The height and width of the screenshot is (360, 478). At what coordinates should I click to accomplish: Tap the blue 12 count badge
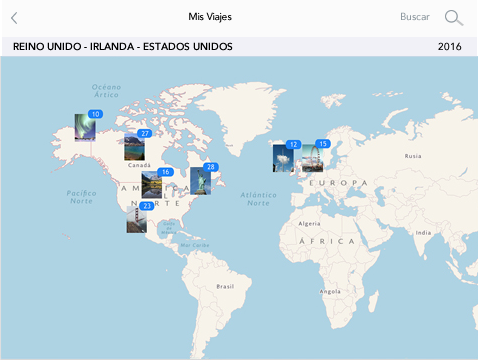tap(293, 144)
